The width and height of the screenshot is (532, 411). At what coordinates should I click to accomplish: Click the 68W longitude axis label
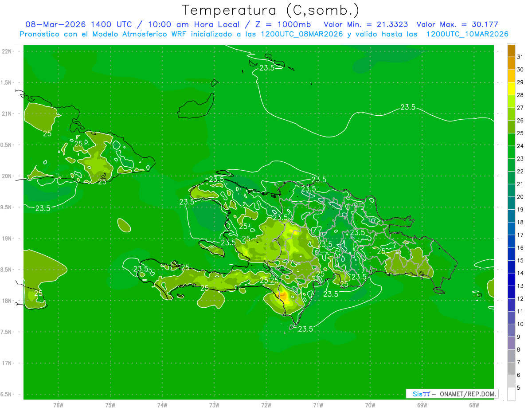[x=474, y=405]
